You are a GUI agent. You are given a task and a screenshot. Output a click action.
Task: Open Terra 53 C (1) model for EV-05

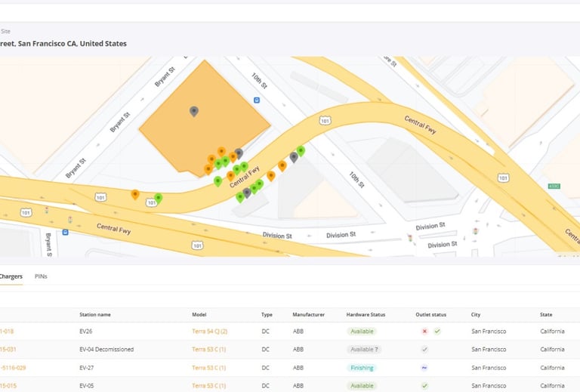click(209, 386)
